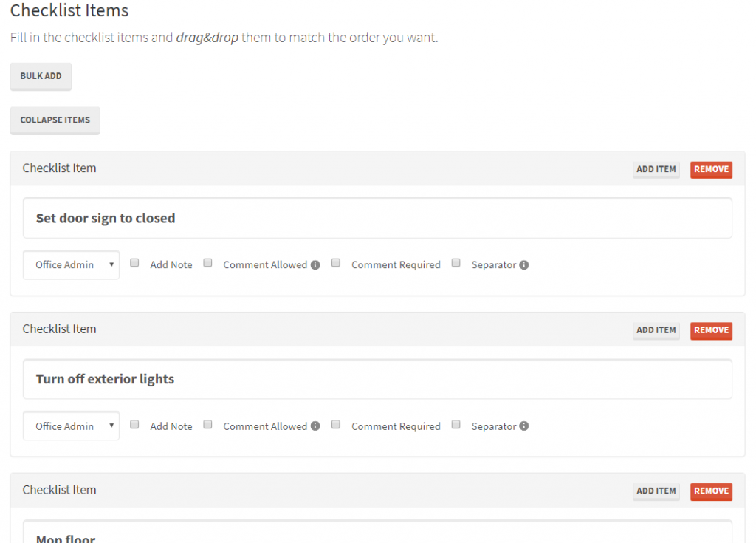This screenshot has height=543, width=756.
Task: Click info icon next to second Separator
Action: (x=524, y=426)
